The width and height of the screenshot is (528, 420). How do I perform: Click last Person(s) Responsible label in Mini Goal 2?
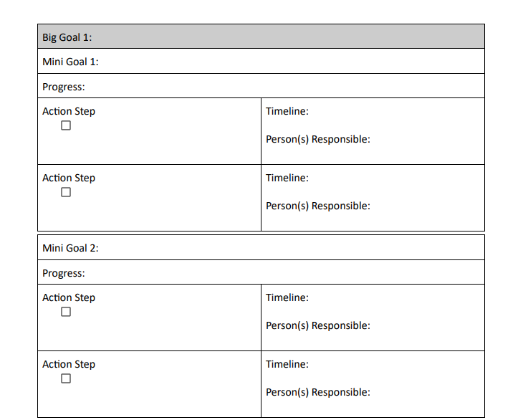click(x=318, y=392)
